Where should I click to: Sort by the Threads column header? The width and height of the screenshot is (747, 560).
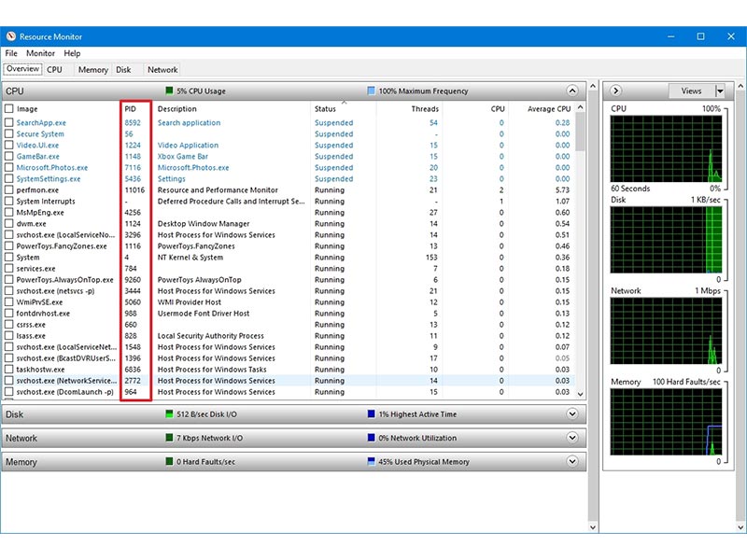[x=409, y=108]
